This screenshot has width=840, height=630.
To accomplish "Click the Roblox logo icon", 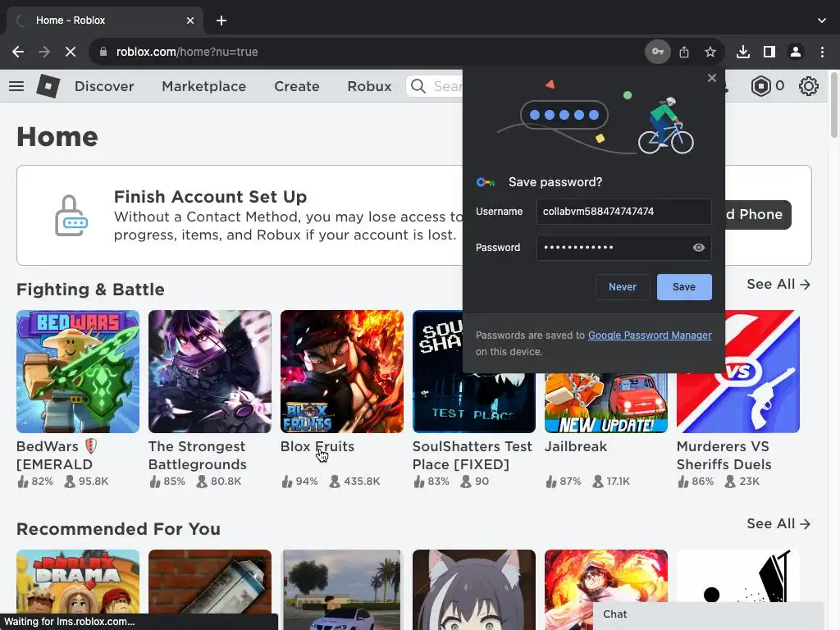I will tap(48, 85).
